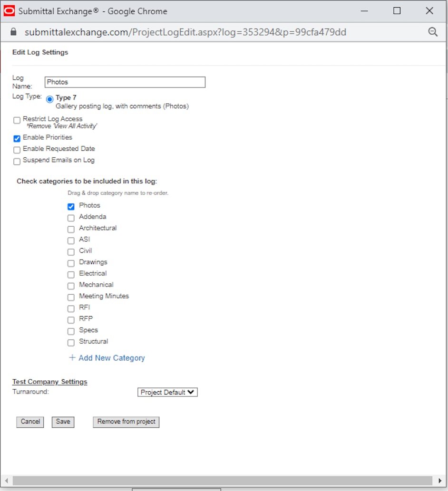The width and height of the screenshot is (448, 491).
Task: Tick the Specs category checkbox
Action: click(x=71, y=331)
